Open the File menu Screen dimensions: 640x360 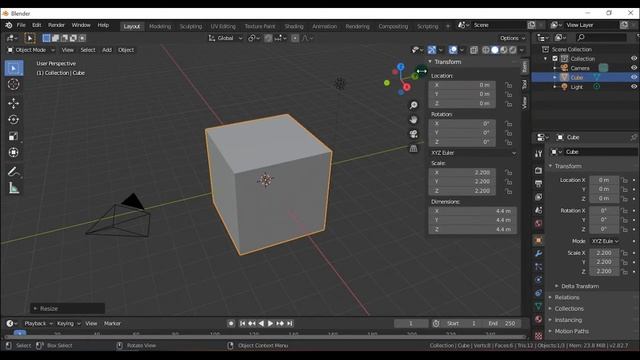point(21,25)
